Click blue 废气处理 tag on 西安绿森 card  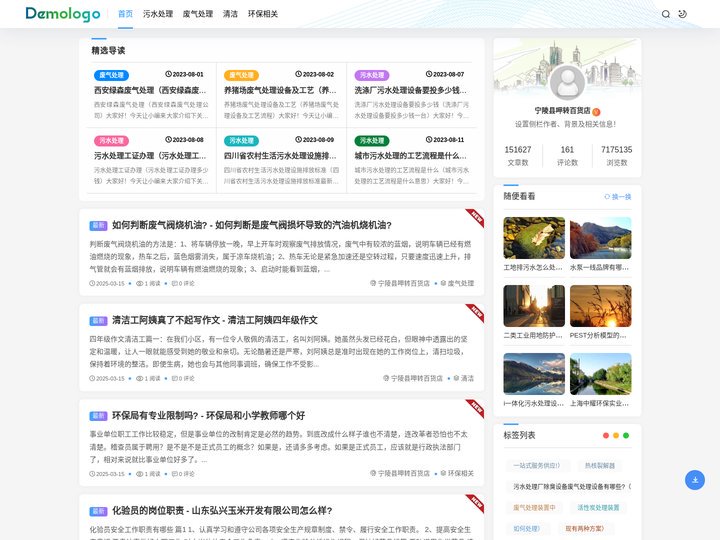pyautogui.click(x=111, y=75)
